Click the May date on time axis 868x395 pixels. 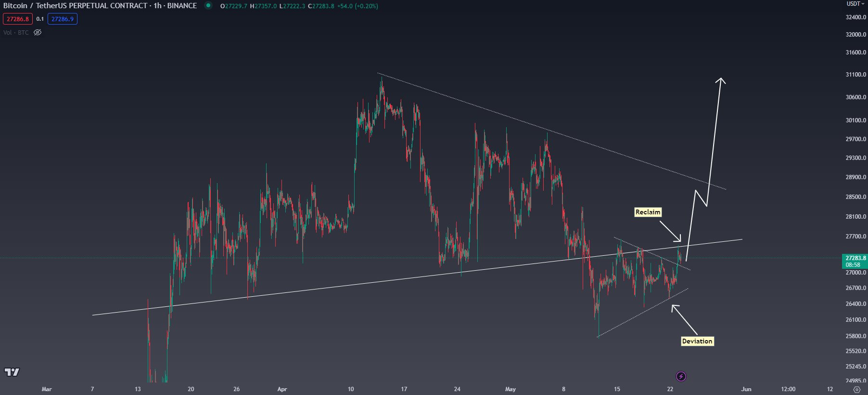(x=510, y=389)
